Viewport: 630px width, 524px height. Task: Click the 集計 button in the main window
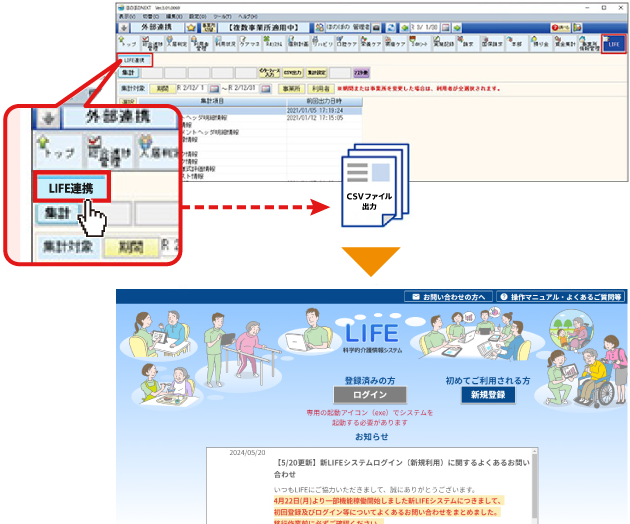128,73
